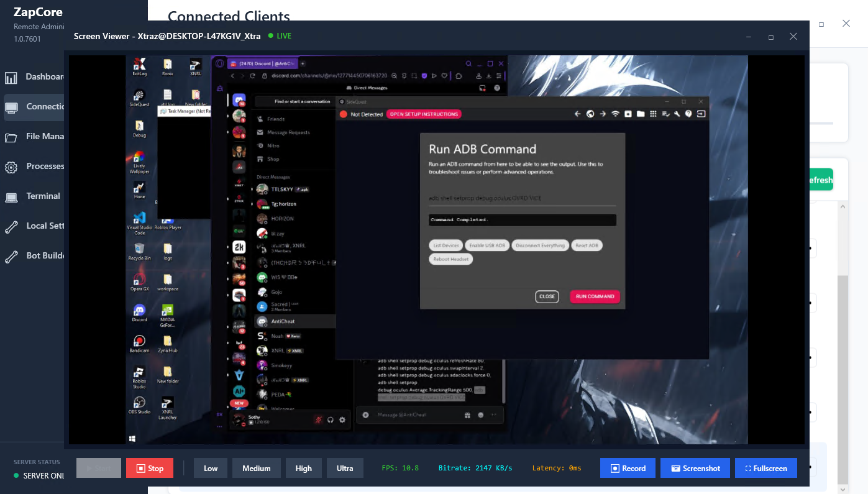Open Discord user settings gear
The width and height of the screenshot is (868, 494).
click(342, 420)
